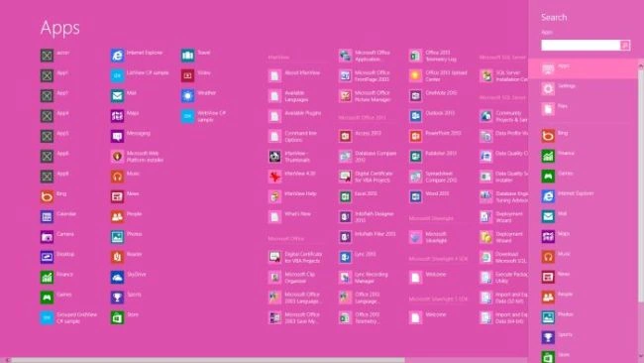Viewport: 644px width, 363px height.
Task: Open Word 2013
Action: (x=429, y=196)
